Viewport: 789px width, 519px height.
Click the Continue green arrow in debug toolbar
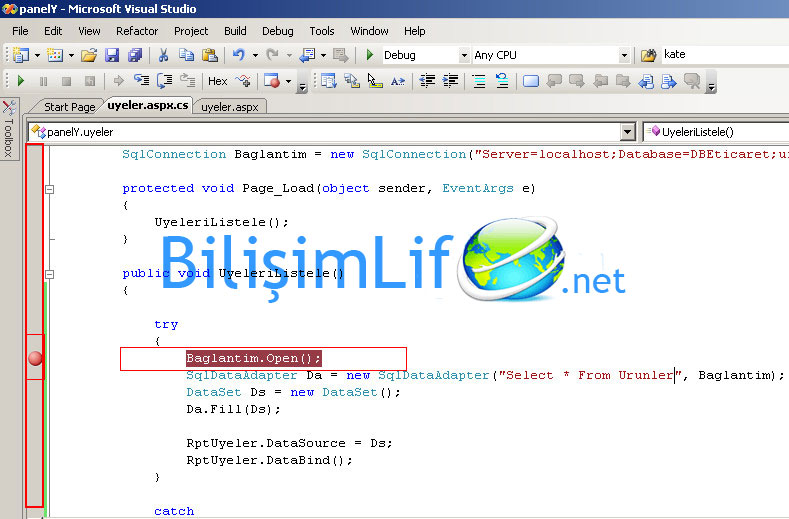point(21,81)
